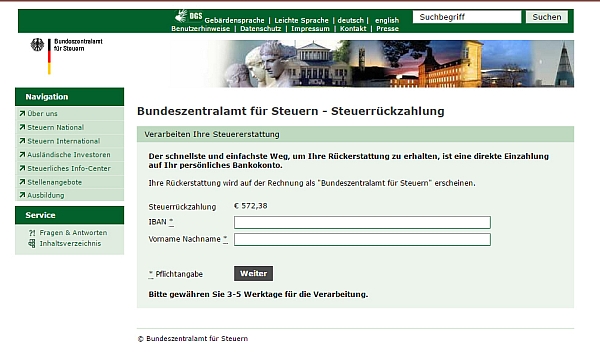Click the arrow icon beside Ausbildung
Viewport: 600px width, 363px height.
point(22,195)
